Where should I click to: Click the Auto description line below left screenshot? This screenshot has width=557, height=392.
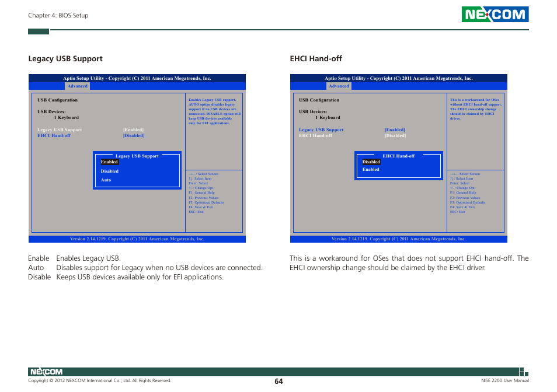145,268
